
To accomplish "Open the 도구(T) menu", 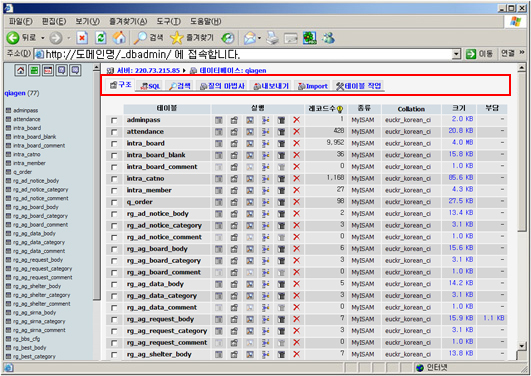I will coord(168,22).
